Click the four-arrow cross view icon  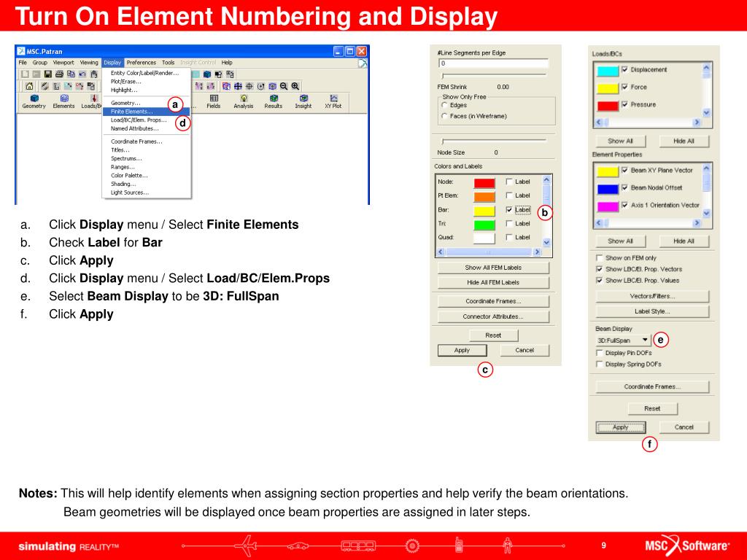(238, 86)
